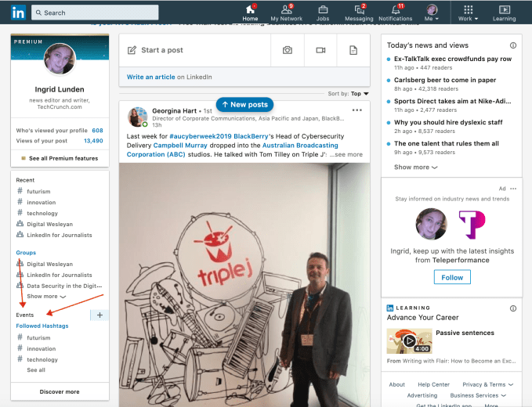Viewport: 532px width, 407px height.
Task: Read Why you should hire dyslexic staff
Action: pos(448,122)
